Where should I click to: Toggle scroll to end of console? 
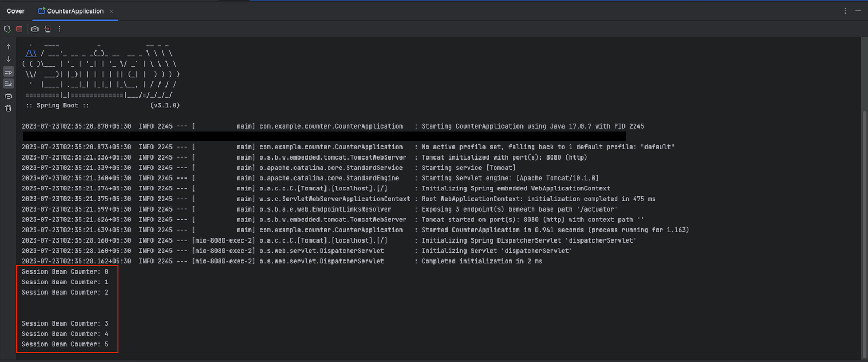[x=8, y=84]
